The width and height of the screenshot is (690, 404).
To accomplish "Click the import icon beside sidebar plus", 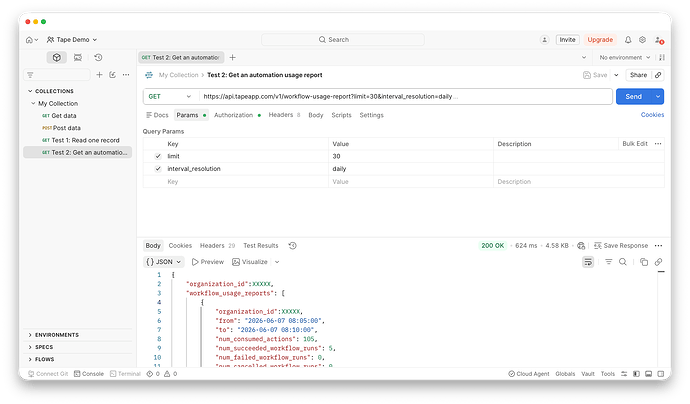I will coord(113,75).
